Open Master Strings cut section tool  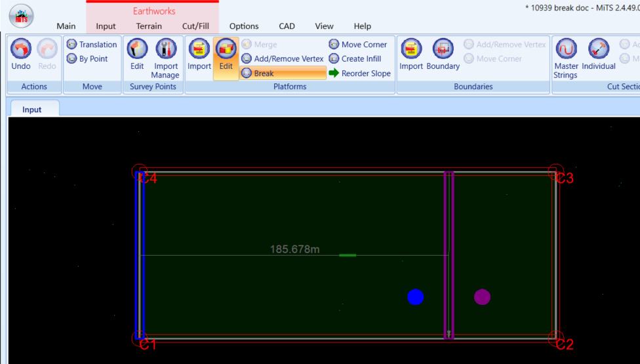[x=566, y=58]
